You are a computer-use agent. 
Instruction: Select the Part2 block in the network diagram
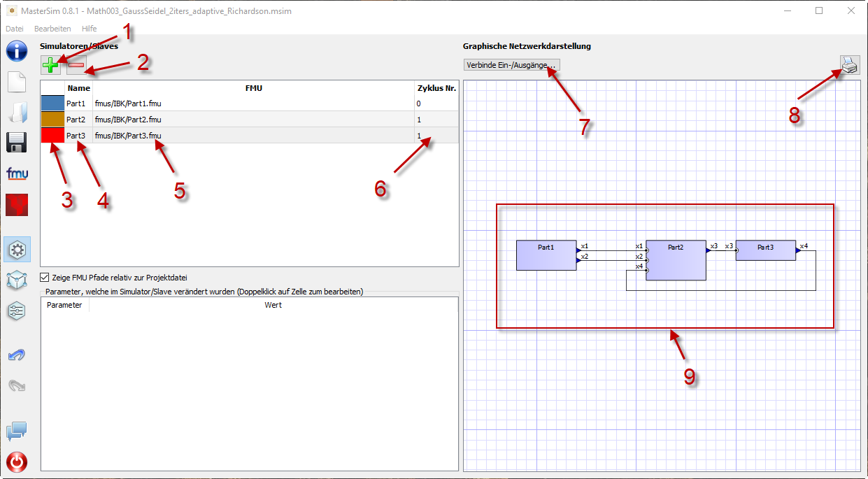[676, 260]
